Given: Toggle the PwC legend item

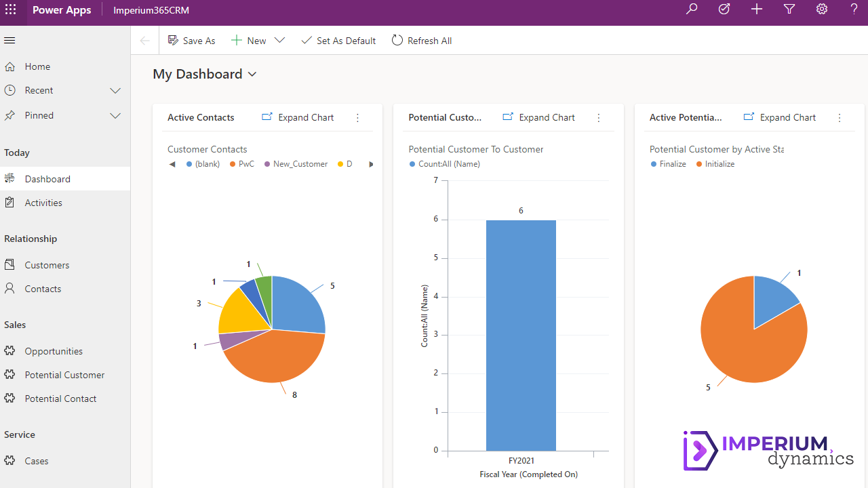Looking at the screenshot, I should coord(242,164).
